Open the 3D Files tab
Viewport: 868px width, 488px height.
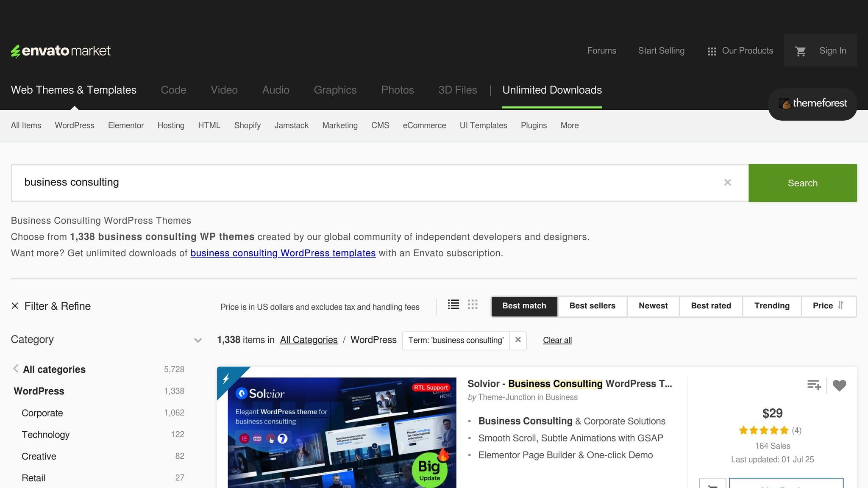(458, 90)
